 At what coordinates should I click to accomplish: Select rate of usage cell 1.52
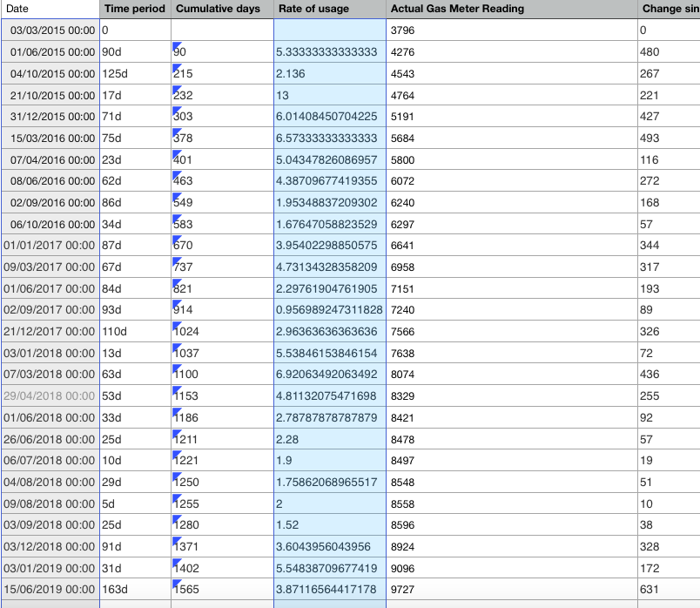330,525
